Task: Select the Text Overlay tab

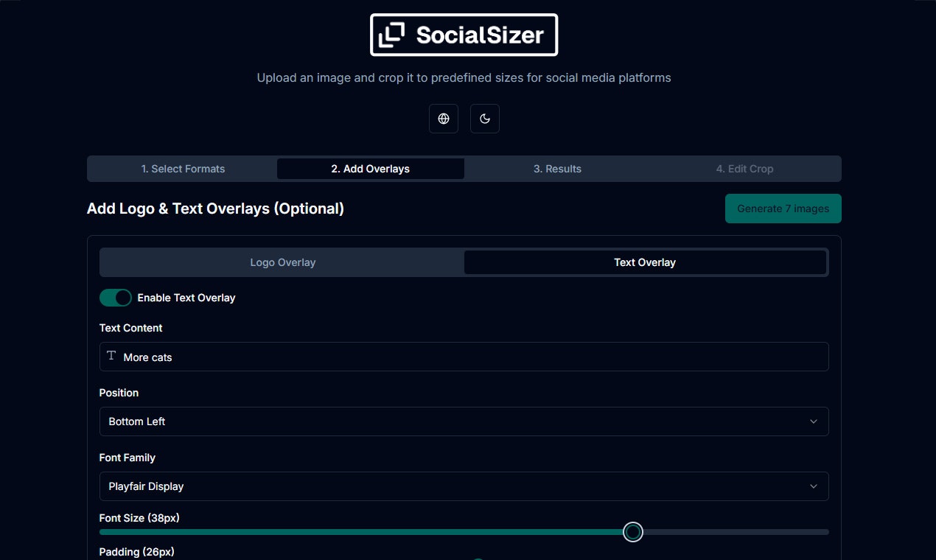Action: (645, 262)
